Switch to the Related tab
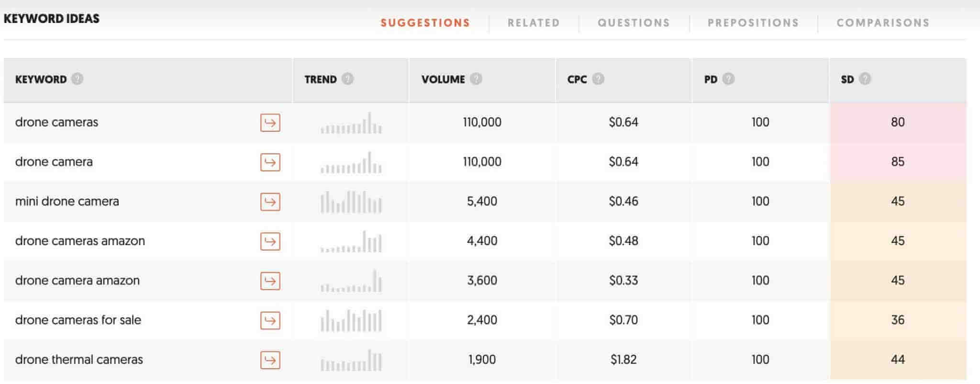 tap(534, 23)
